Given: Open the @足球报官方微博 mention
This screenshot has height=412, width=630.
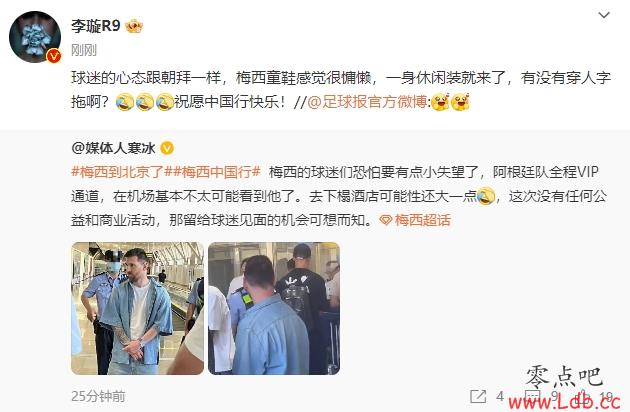Looking at the screenshot, I should [367, 102].
